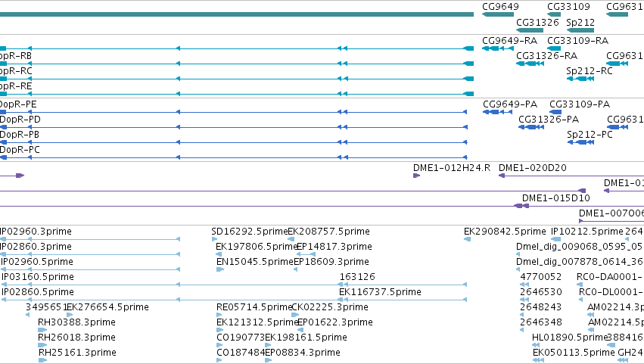Click the Sp212-RC transcript label

[x=590, y=70]
